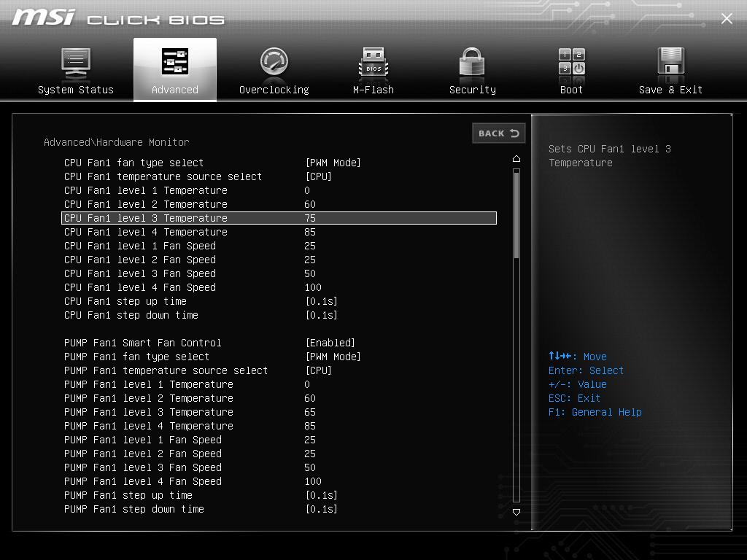The image size is (747, 560).
Task: Select CPU Fan1 level 1 Temperature value 0
Action: point(307,190)
